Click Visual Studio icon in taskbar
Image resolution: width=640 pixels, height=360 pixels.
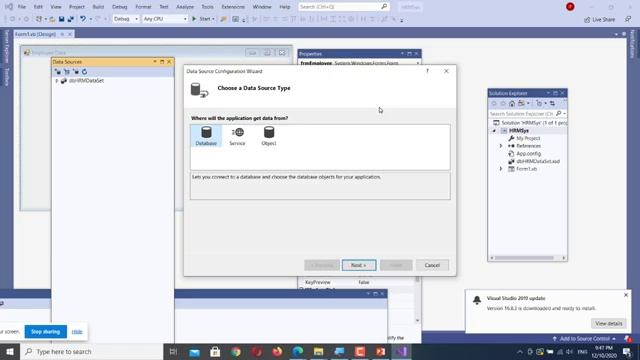[401, 351]
